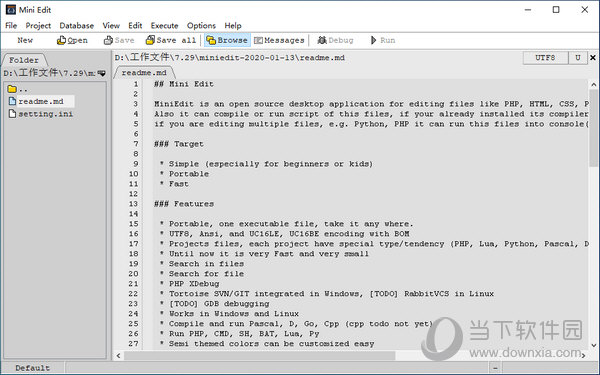600x375 pixels.
Task: Click the file path text above editor
Action: click(x=230, y=58)
